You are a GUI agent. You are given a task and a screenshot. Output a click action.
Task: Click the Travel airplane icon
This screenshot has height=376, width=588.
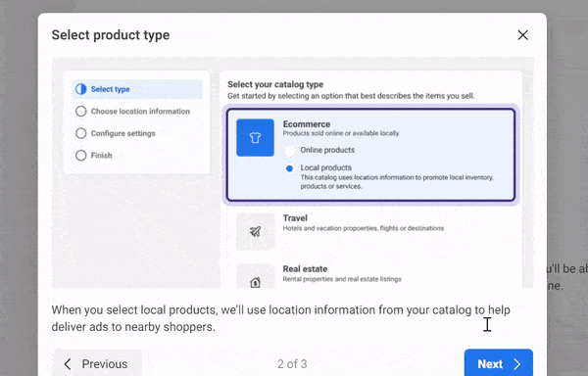[256, 232]
